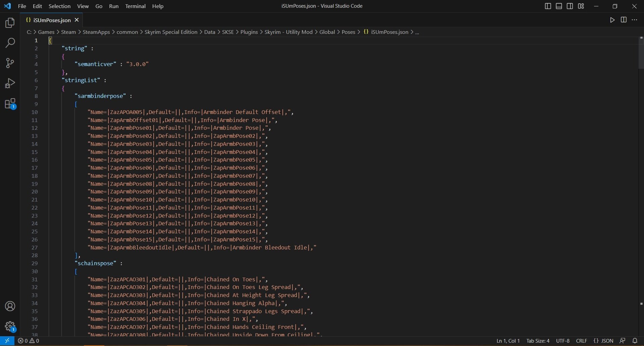The image size is (644, 346).
Task: Click the CRLF end-of-line indicator
Action: point(582,341)
